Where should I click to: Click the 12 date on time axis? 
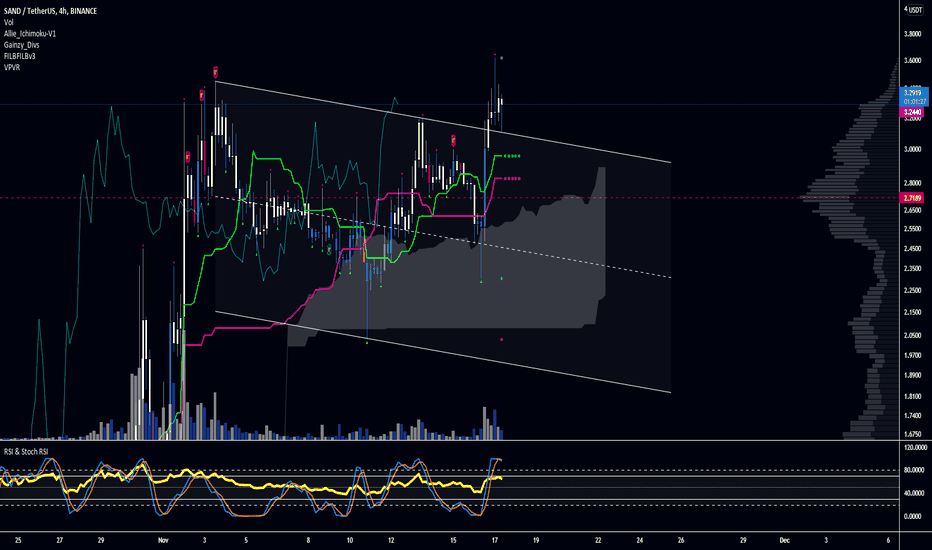391,540
